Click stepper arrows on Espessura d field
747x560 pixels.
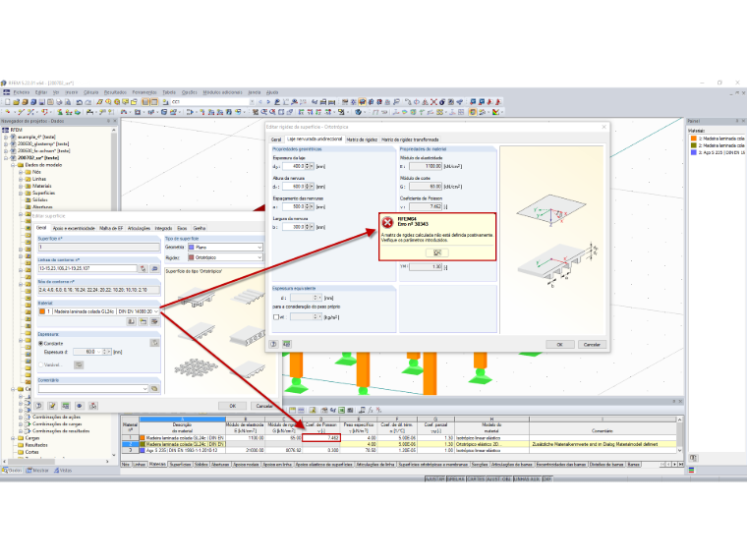coord(106,352)
